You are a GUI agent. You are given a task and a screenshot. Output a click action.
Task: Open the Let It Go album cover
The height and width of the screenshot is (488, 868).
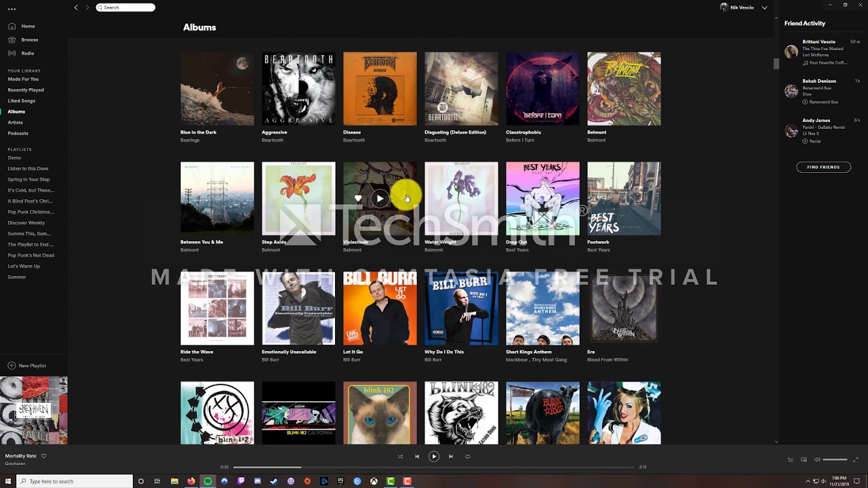click(380, 308)
